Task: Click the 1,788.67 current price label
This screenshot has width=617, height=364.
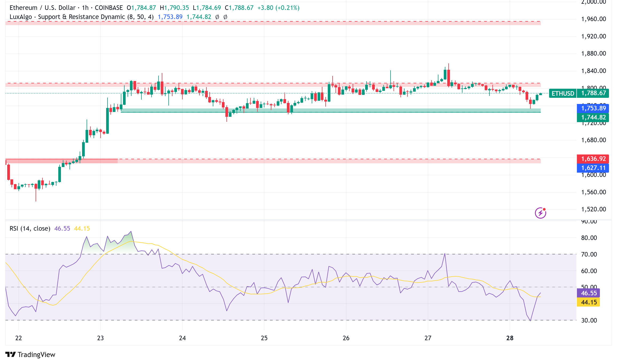Action: pyautogui.click(x=593, y=93)
